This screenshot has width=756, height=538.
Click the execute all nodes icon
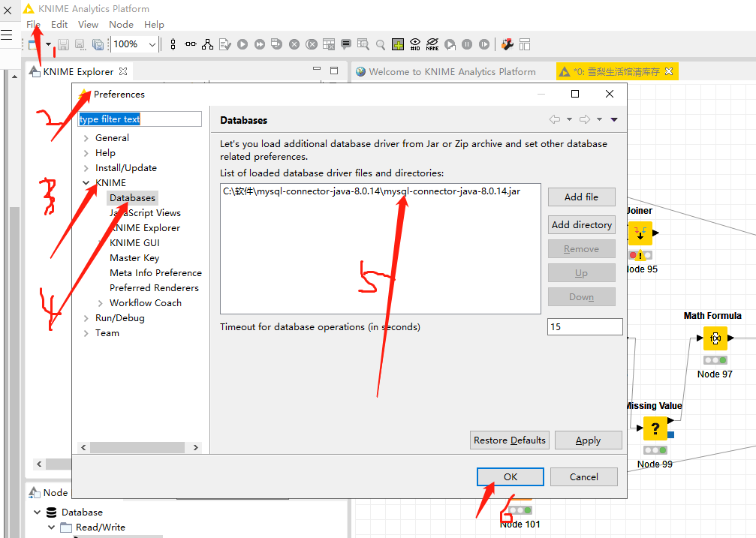point(260,44)
